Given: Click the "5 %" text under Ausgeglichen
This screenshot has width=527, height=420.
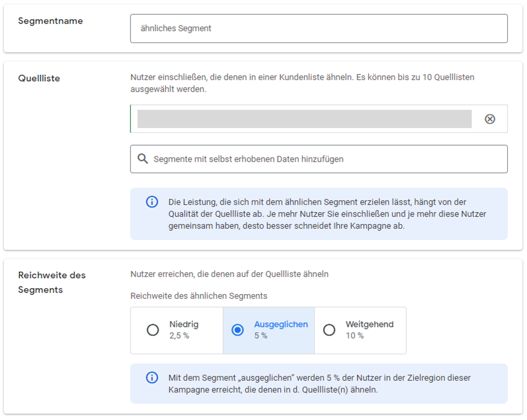Looking at the screenshot, I should click(261, 336).
